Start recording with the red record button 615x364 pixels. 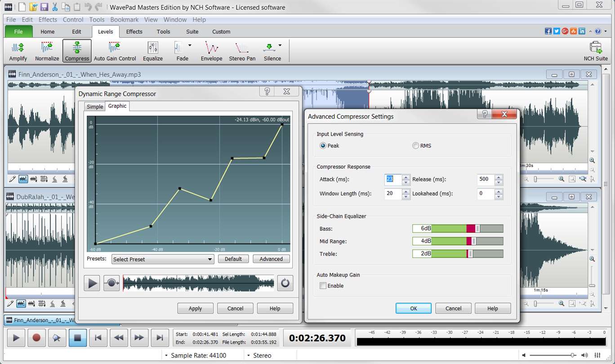(x=36, y=337)
